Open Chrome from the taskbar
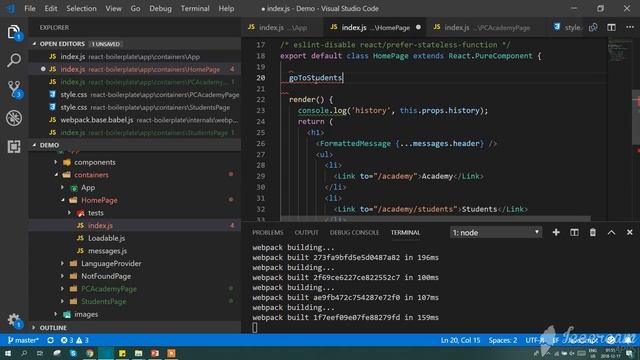Viewport: 640px width, 360px height. [89, 353]
